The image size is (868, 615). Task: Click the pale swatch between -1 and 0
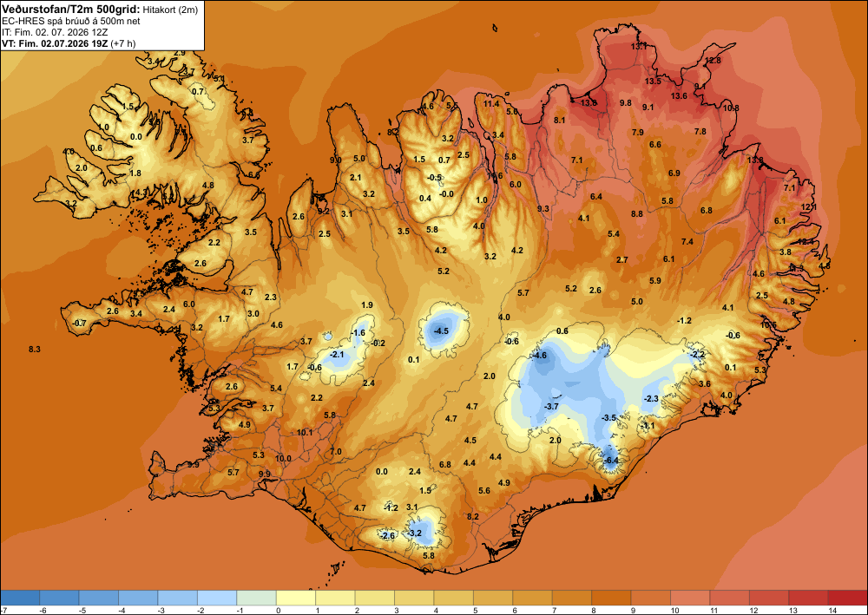point(256,598)
